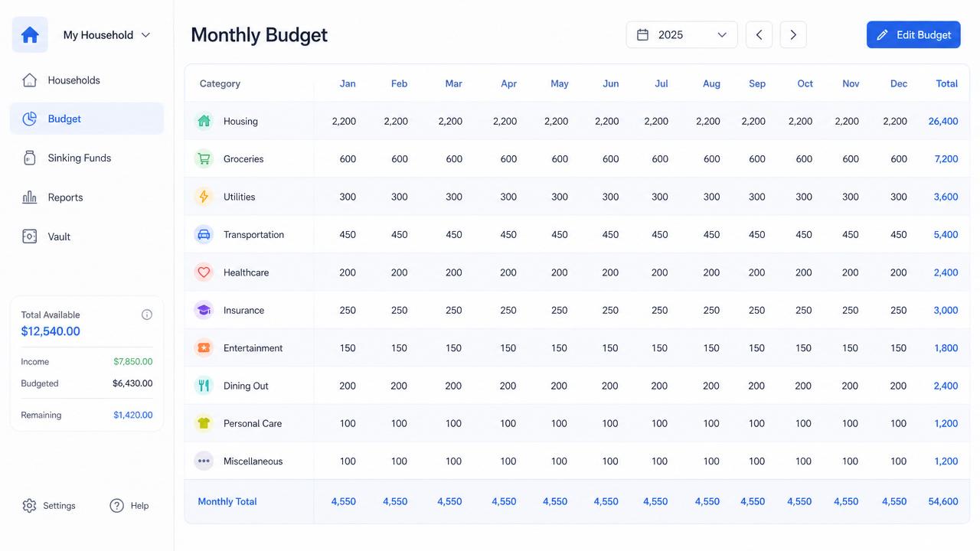Click the Total Available amount $12,540.00

51,331
